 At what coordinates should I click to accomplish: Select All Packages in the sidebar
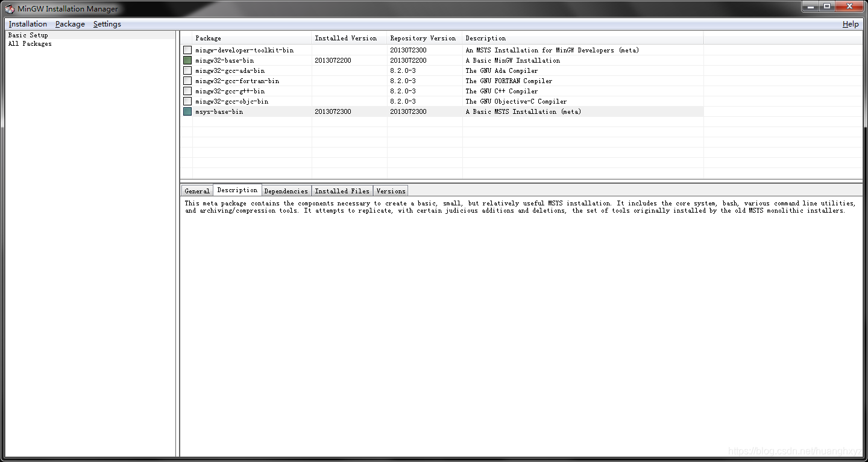pos(30,43)
